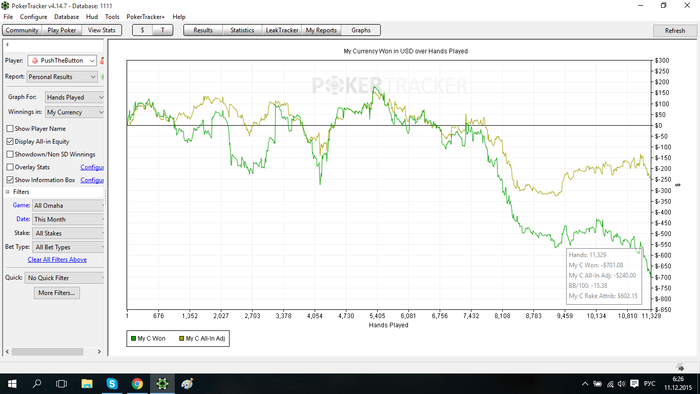Open the Quick filter dropdown
Viewport: 700px width, 394px height.
click(65, 278)
